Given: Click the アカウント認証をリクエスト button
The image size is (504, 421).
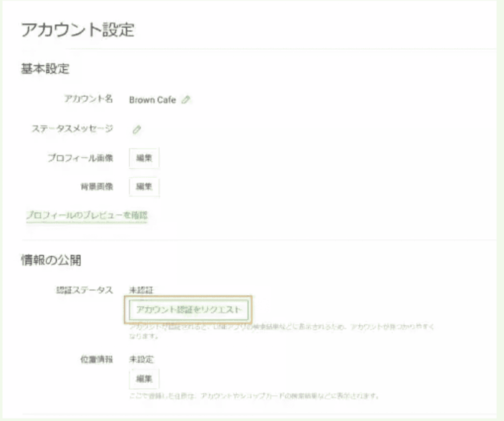Looking at the screenshot, I should point(189,310).
